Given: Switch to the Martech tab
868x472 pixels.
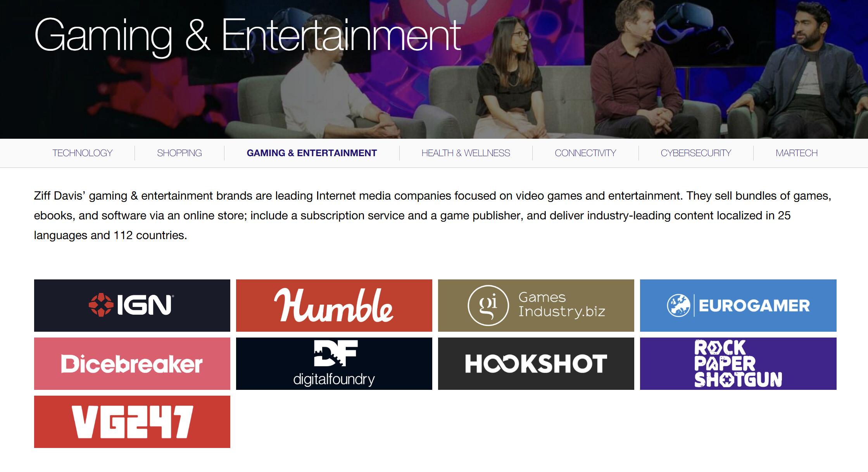Looking at the screenshot, I should tap(797, 153).
